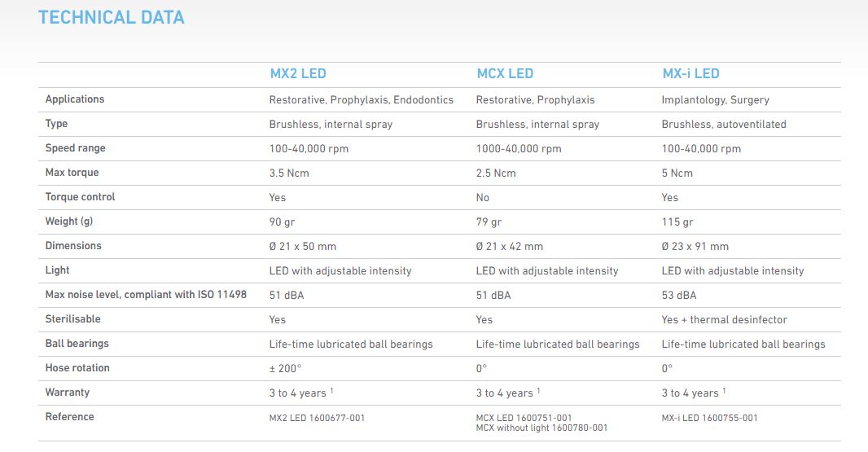Click the '± 200°' hose rotation value
This screenshot has height=452, width=868.
tap(286, 368)
